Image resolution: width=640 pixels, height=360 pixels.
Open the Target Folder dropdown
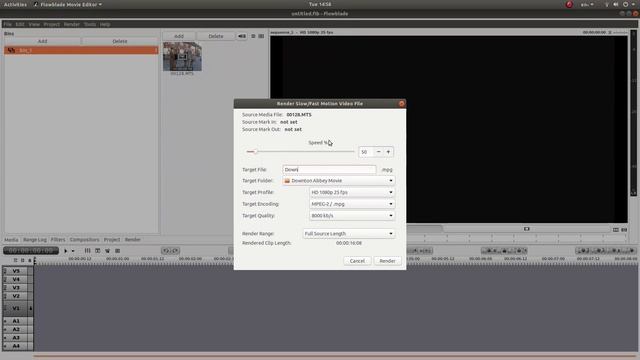click(x=338, y=180)
